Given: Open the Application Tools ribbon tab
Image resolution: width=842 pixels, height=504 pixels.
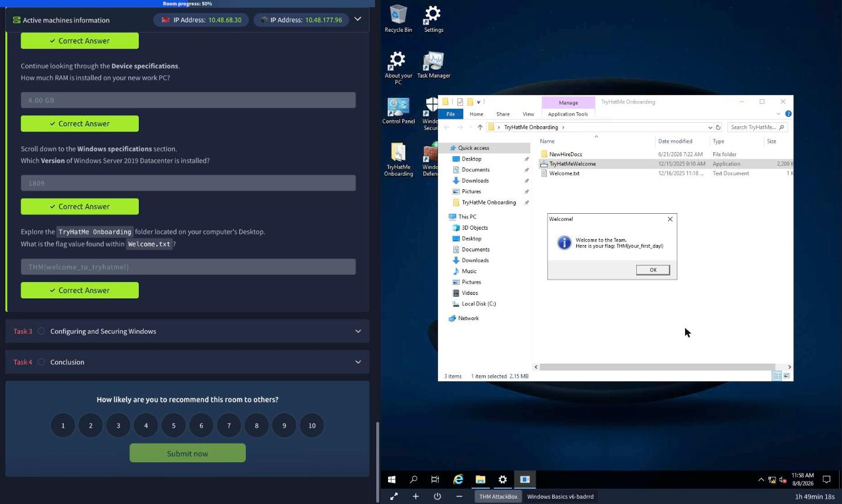Looking at the screenshot, I should (x=568, y=114).
